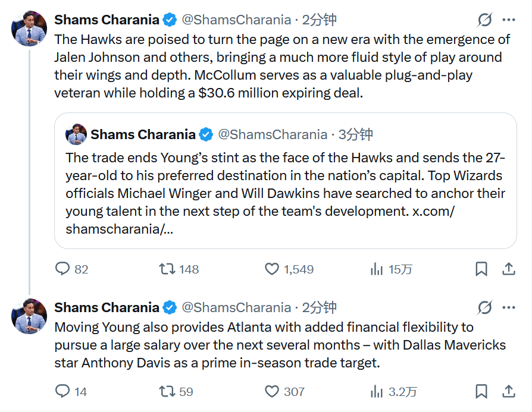532x412 pixels.
Task: Retweet the tweet with 59 reposts
Action: [x=167, y=391]
